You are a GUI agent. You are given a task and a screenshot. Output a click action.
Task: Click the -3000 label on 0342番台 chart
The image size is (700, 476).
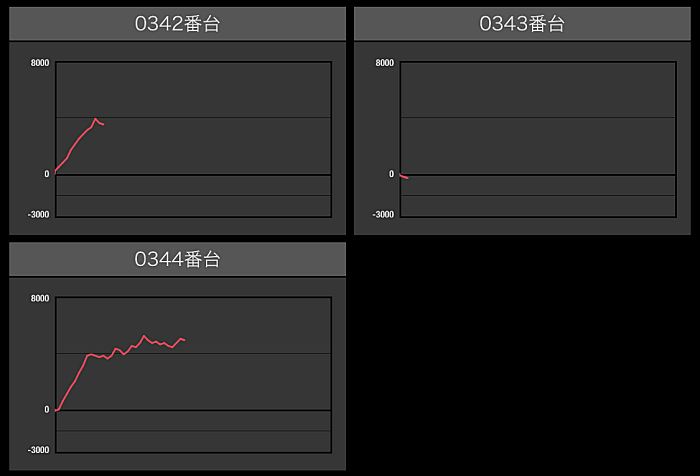tap(38, 214)
